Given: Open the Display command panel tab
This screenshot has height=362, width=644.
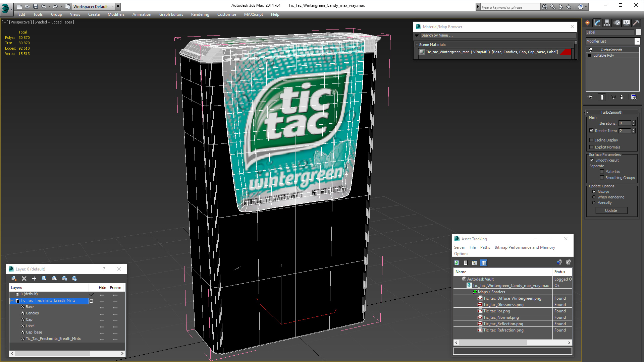Looking at the screenshot, I should (x=627, y=23).
